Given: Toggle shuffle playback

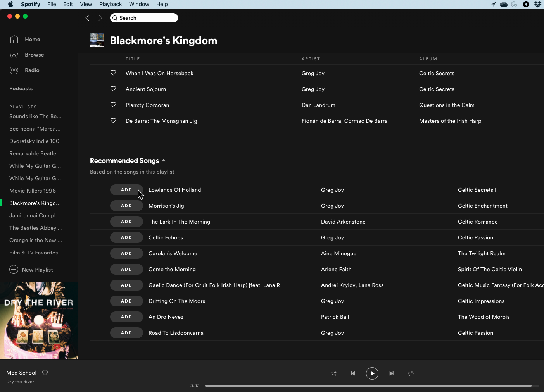Looking at the screenshot, I should [333, 373].
